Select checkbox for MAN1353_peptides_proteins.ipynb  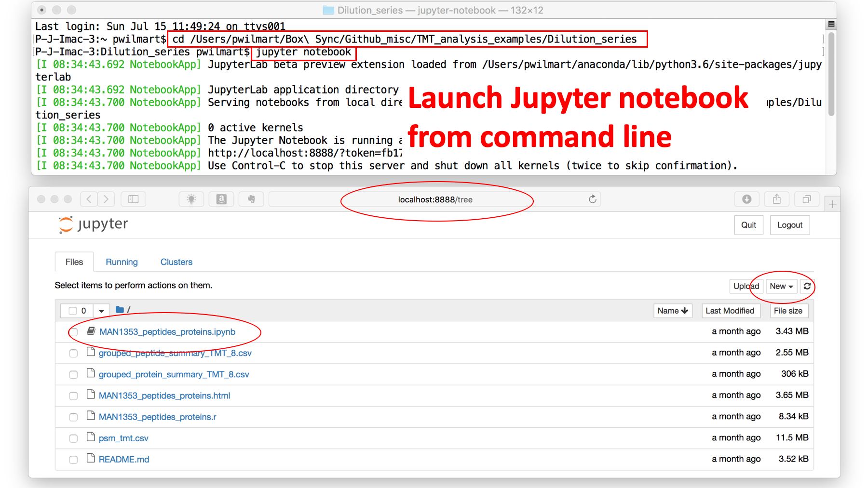[x=74, y=332]
